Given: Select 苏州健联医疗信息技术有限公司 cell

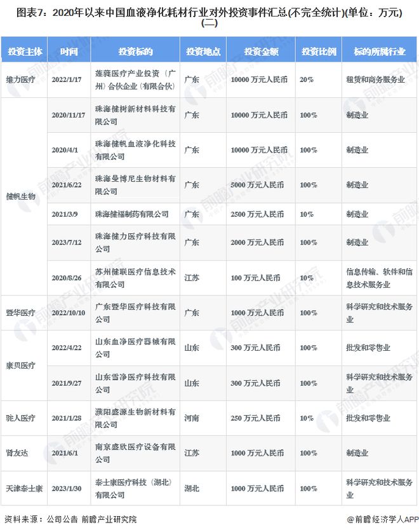Looking at the screenshot, I should [135, 278].
